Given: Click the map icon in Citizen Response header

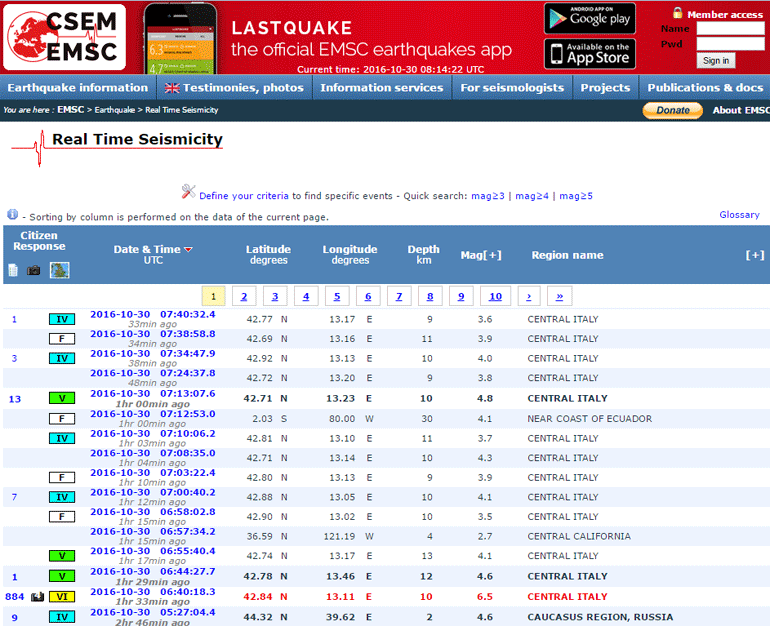Looking at the screenshot, I should (59, 270).
